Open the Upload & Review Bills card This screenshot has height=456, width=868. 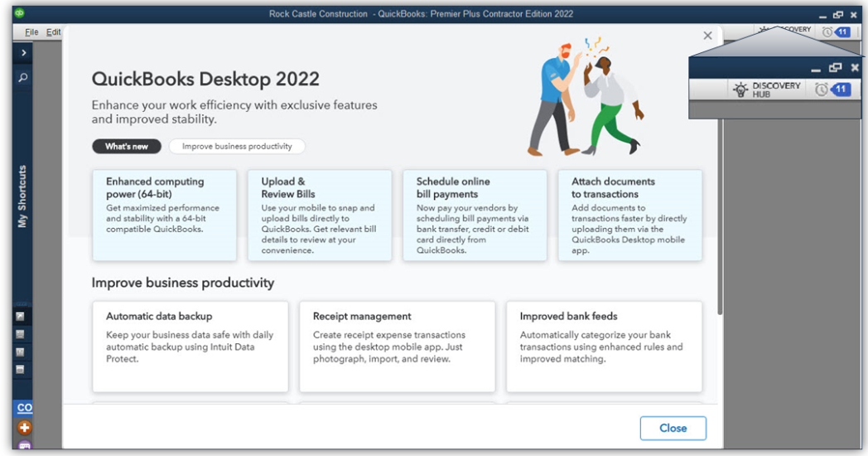pyautogui.click(x=320, y=216)
